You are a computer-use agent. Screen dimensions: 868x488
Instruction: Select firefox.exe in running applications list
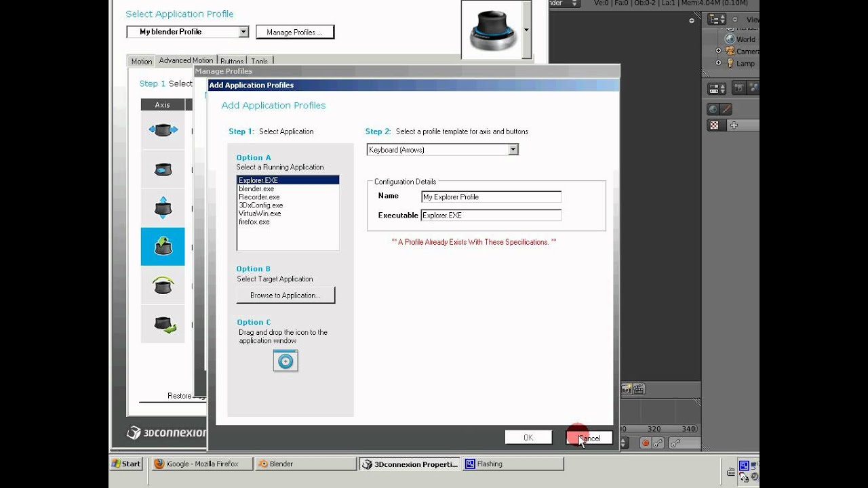click(x=288, y=222)
